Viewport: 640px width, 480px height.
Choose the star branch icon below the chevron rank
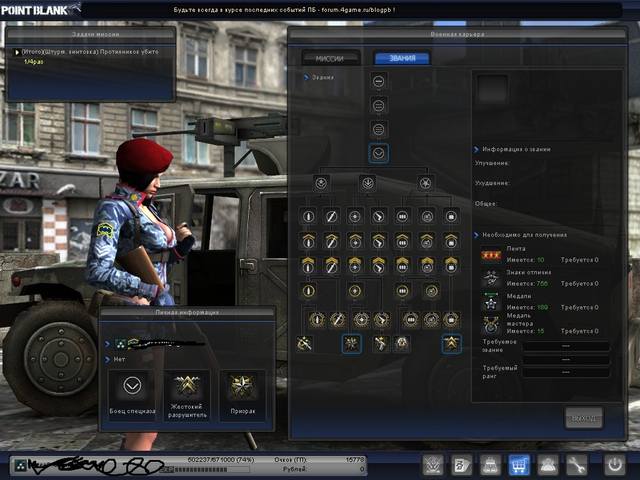(x=425, y=183)
